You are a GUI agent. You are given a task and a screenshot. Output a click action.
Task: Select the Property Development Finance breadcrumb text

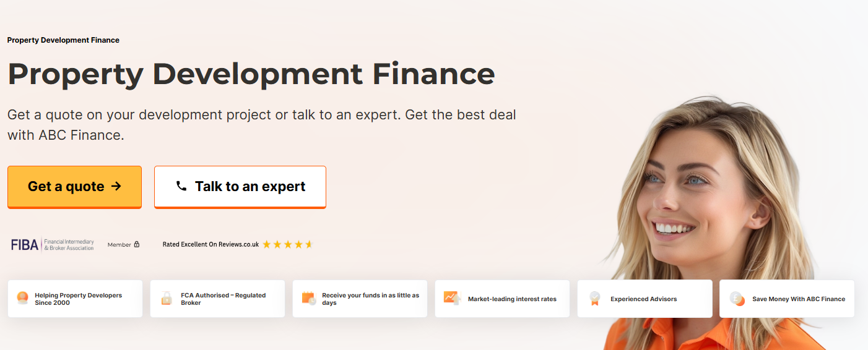click(x=63, y=40)
